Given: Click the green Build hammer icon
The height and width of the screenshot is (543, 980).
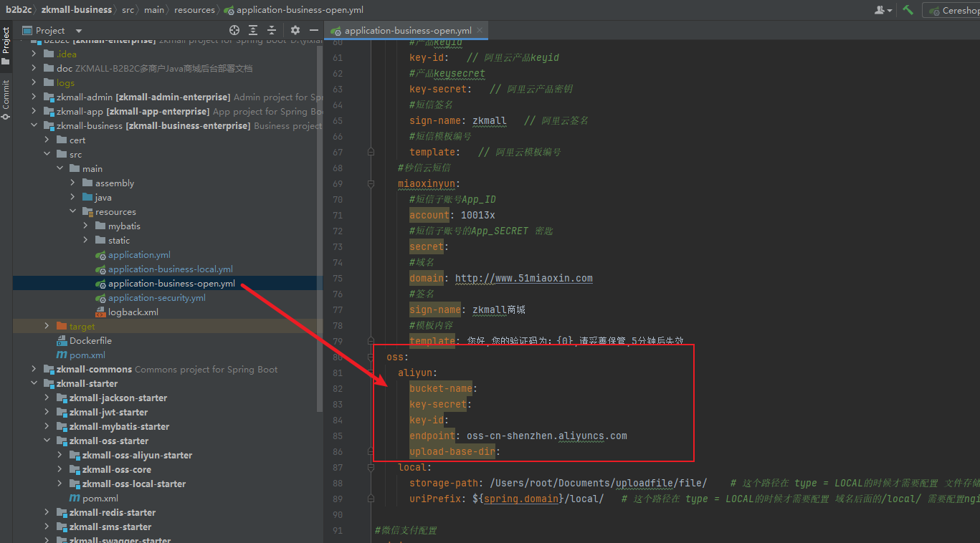Looking at the screenshot, I should point(908,10).
